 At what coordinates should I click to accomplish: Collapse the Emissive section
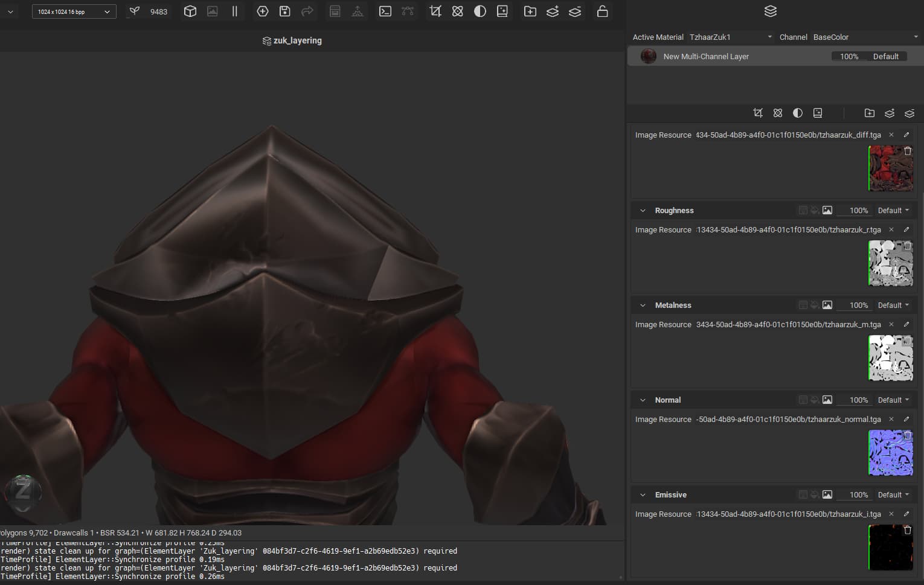click(643, 495)
